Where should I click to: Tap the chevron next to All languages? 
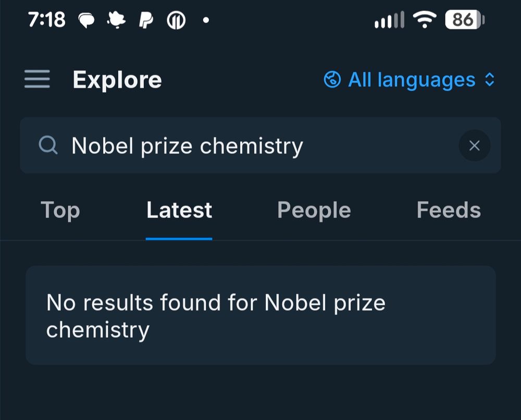(x=490, y=80)
